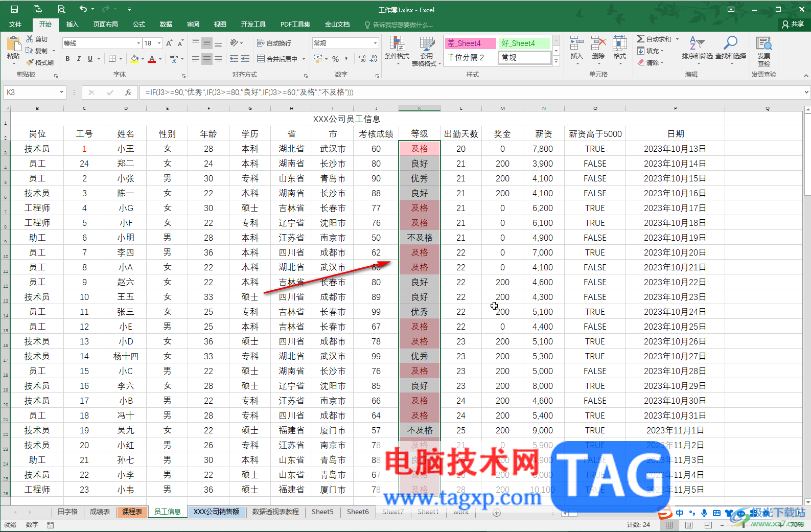Image resolution: width=811 pixels, height=532 pixels.
Task: Switch to the 插入 (Insert) ribbon tab
Action: coord(73,24)
